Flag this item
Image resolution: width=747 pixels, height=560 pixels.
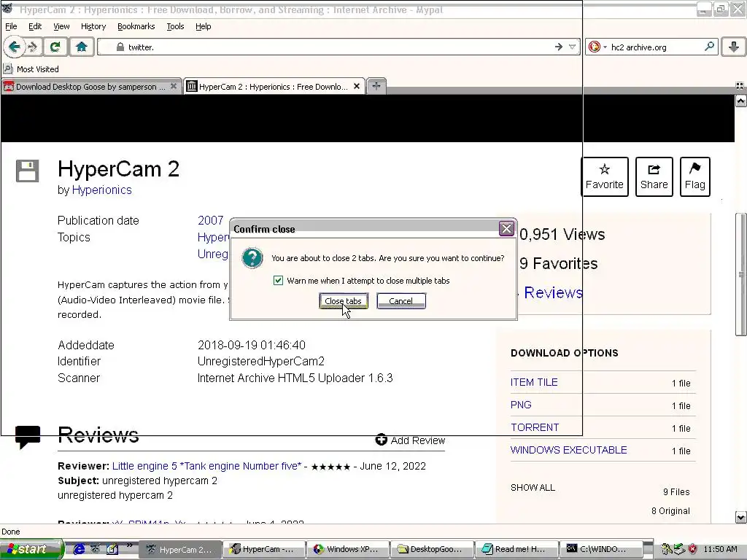pos(694,176)
